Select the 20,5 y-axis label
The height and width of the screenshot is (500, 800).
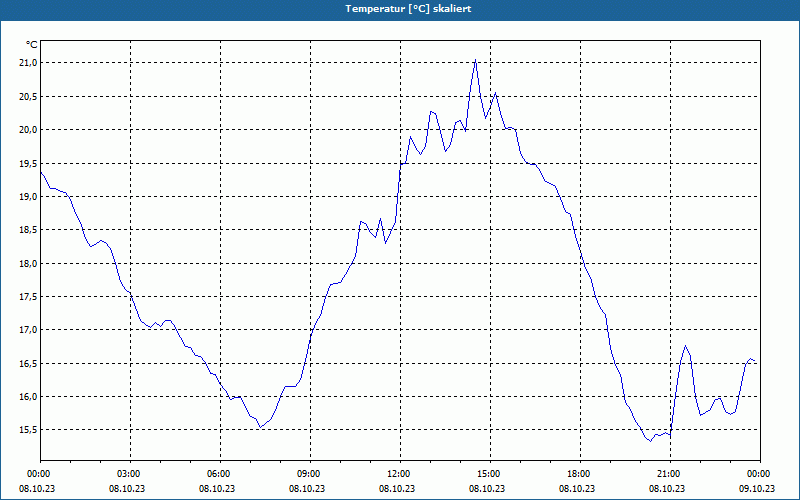tap(28, 96)
